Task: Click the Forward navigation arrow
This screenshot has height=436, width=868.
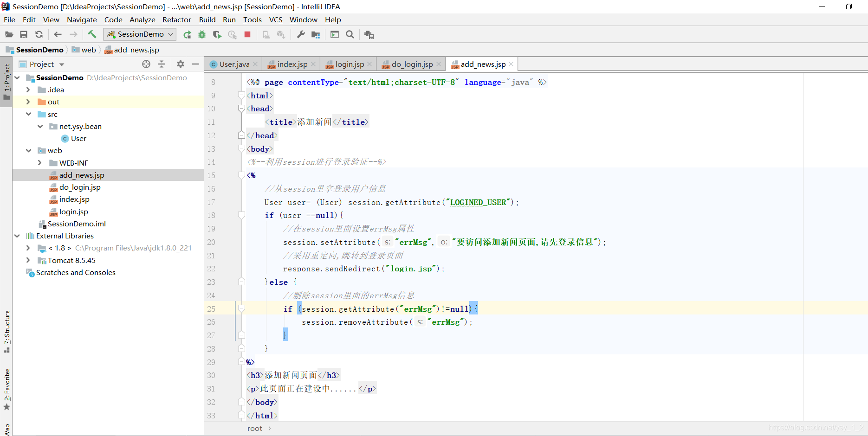Action: [73, 34]
